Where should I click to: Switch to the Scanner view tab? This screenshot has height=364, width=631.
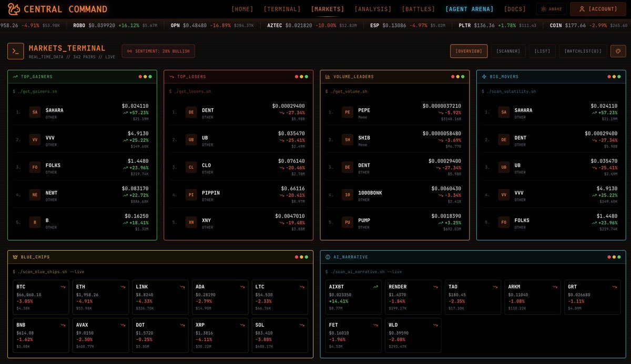508,51
